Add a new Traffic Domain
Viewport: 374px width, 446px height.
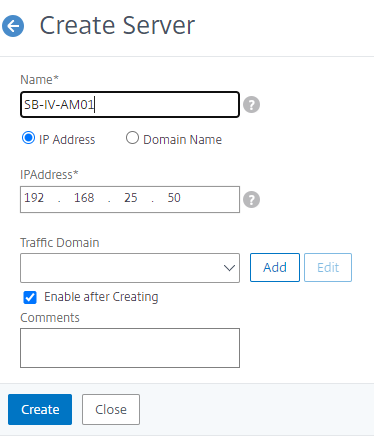tap(275, 267)
